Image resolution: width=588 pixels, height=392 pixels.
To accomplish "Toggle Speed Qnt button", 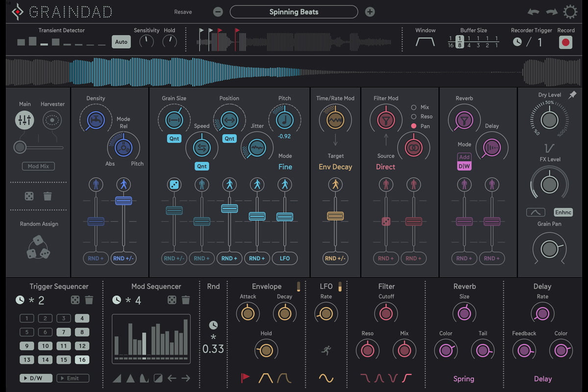I will coord(201,167).
